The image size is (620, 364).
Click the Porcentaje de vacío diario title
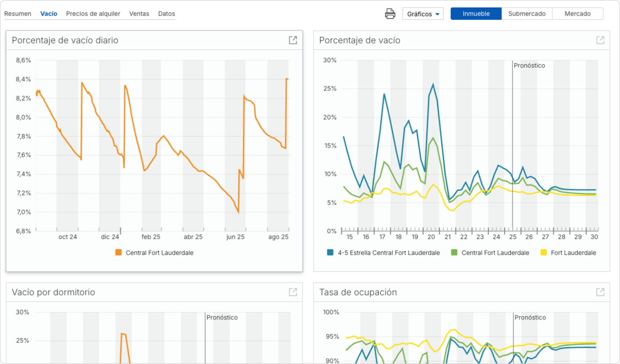click(x=65, y=40)
